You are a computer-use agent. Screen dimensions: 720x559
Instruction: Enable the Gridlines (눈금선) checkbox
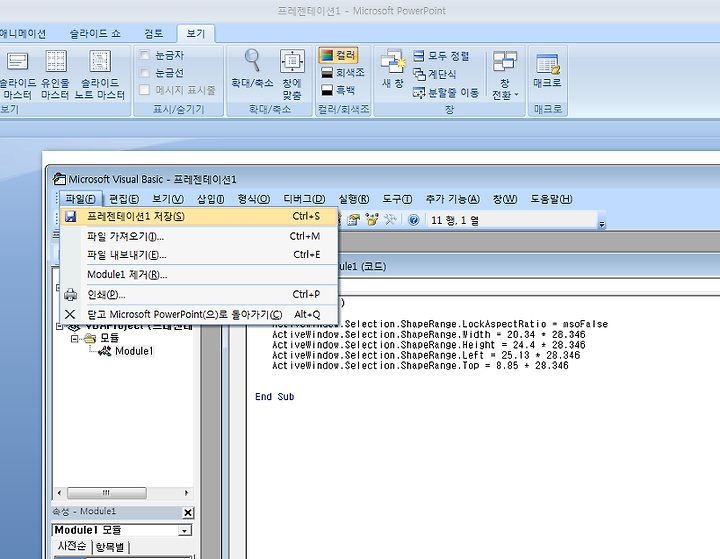[x=145, y=73]
